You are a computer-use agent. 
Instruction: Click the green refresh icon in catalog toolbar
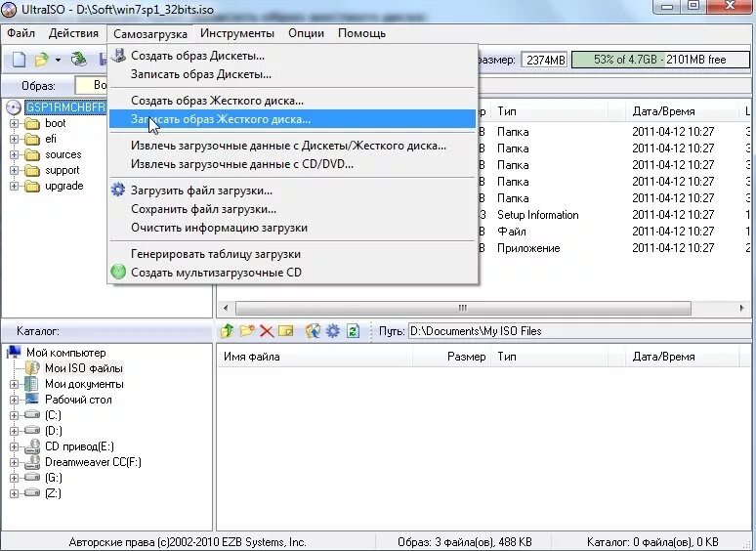(353, 330)
